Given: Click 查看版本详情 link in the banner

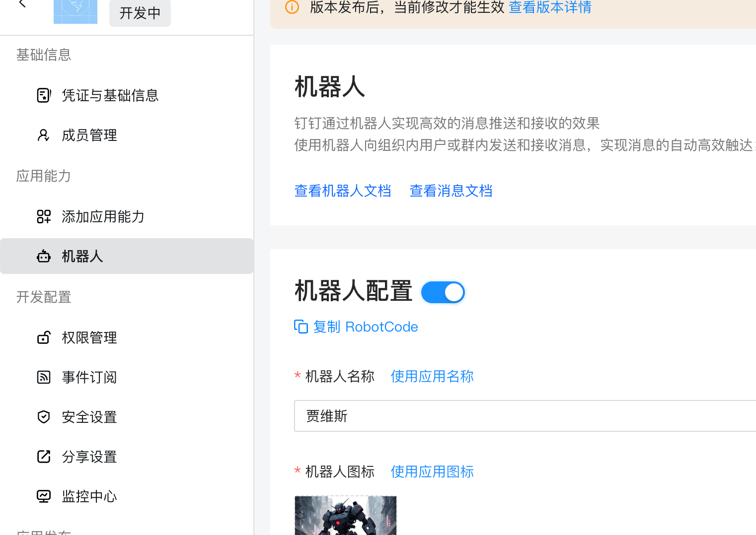Looking at the screenshot, I should [x=550, y=7].
